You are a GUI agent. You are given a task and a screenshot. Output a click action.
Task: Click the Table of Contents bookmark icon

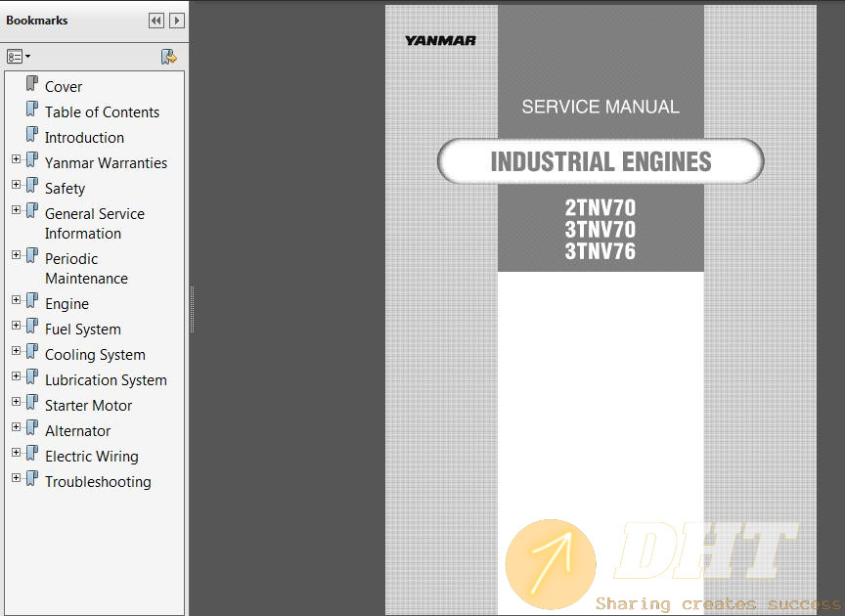point(32,109)
